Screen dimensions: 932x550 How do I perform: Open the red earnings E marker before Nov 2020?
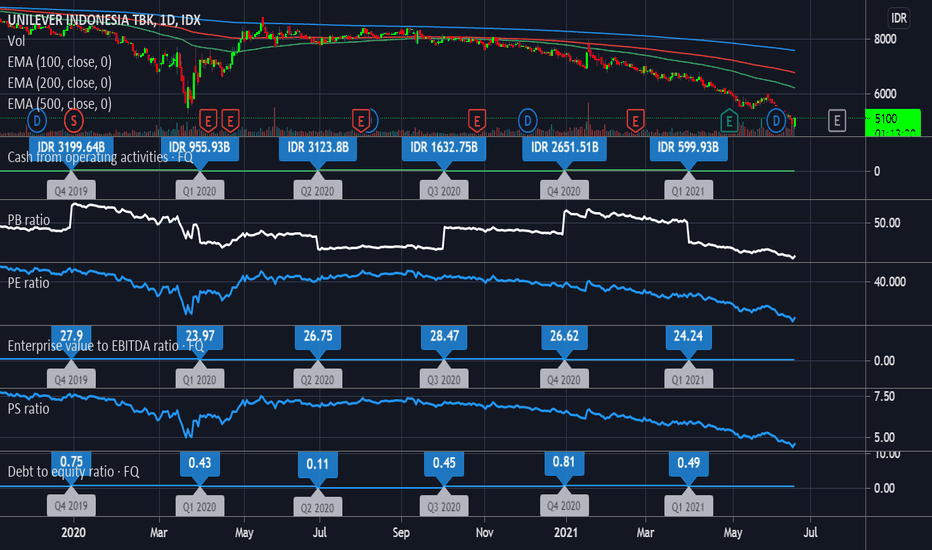click(477, 121)
